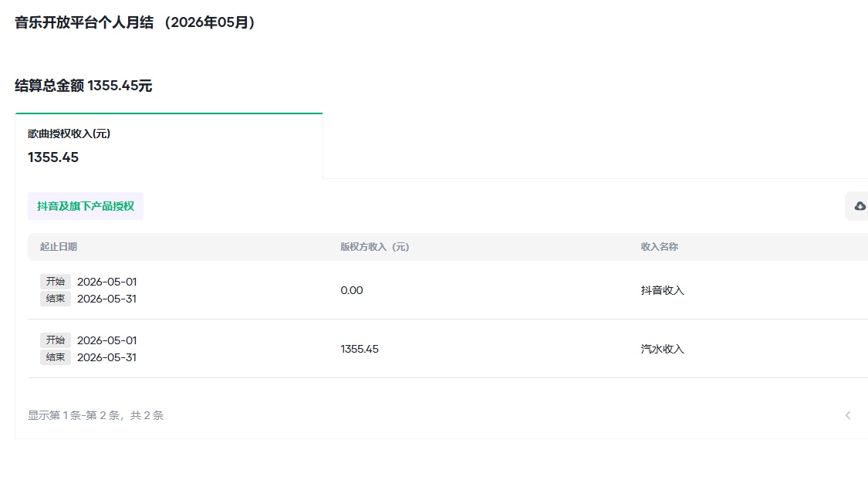This screenshot has height=487, width=868.
Task: Click the 抖音收入 name cell
Action: click(663, 290)
